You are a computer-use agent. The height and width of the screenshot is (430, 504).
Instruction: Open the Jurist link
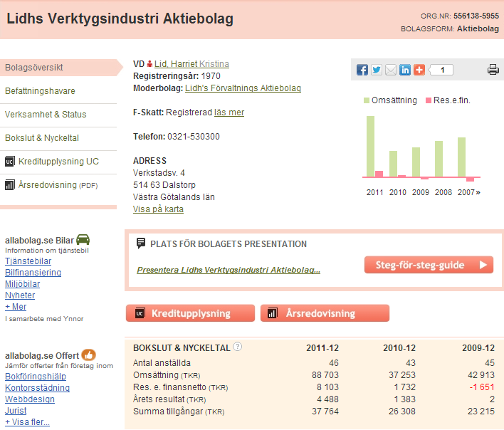pyautogui.click(x=16, y=411)
